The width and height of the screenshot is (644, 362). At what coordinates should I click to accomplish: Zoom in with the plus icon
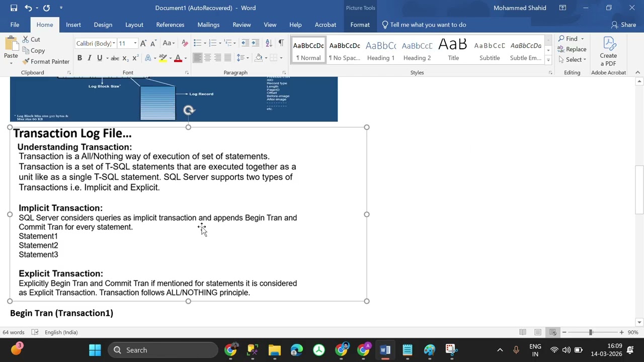pyautogui.click(x=621, y=332)
